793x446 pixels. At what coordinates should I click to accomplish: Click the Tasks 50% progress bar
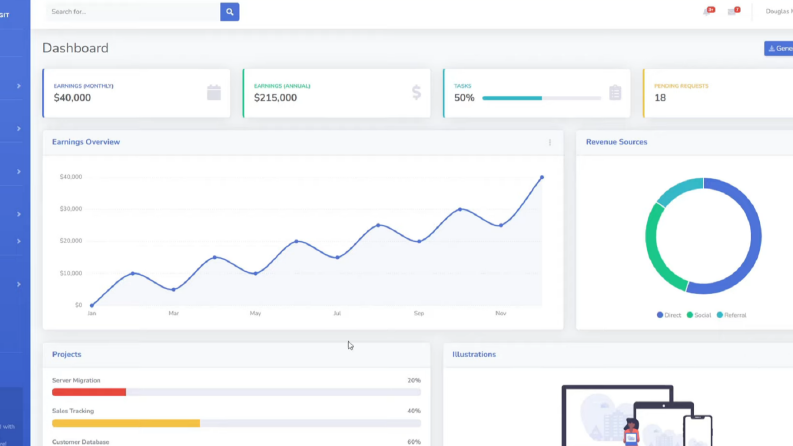point(542,98)
